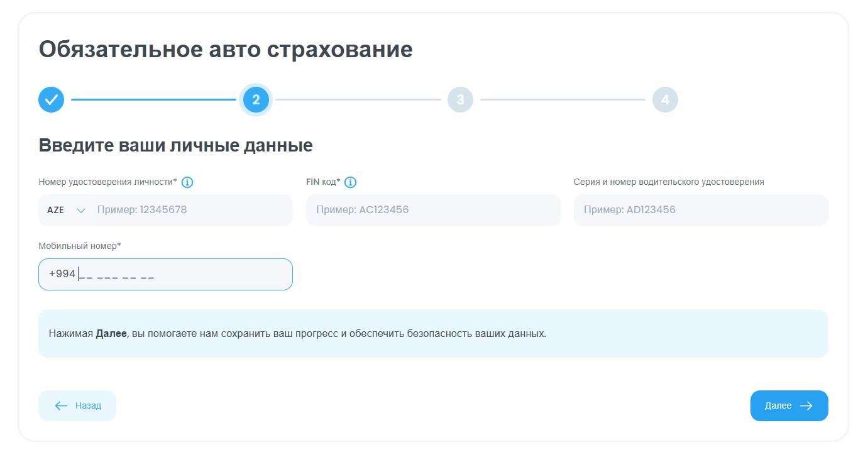Expand the document type selector showing AZE
Screen dimensions: 868x452
[65, 209]
